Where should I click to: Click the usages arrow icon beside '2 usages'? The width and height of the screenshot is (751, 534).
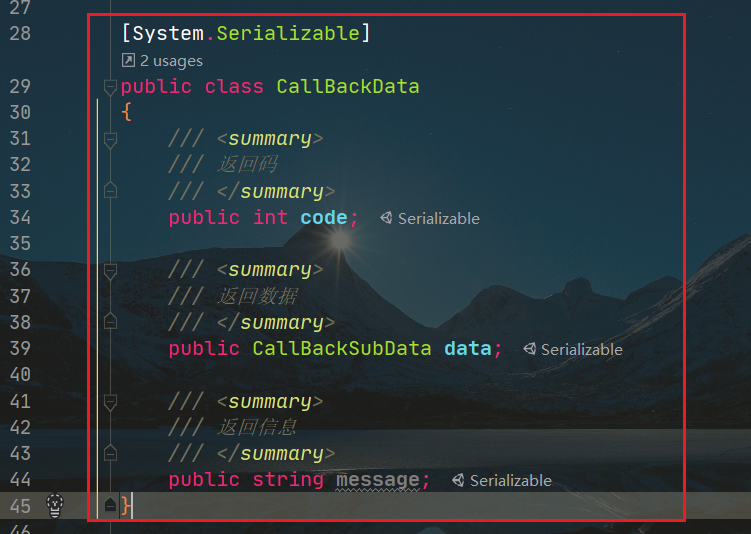(128, 60)
